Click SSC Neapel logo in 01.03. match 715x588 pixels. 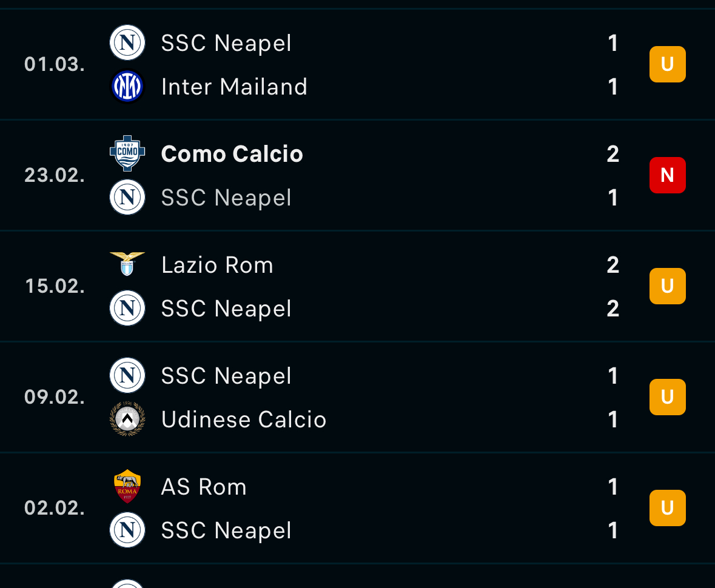pyautogui.click(x=127, y=43)
